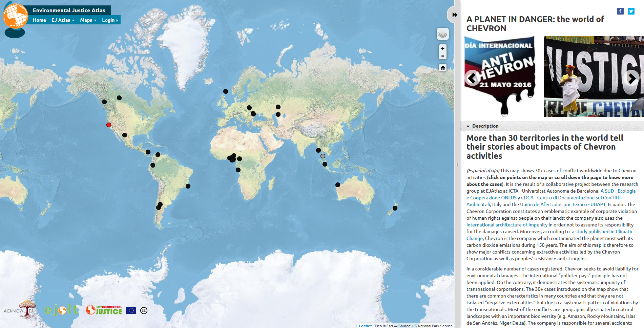
Task: Open the map layers control
Action: point(442,34)
